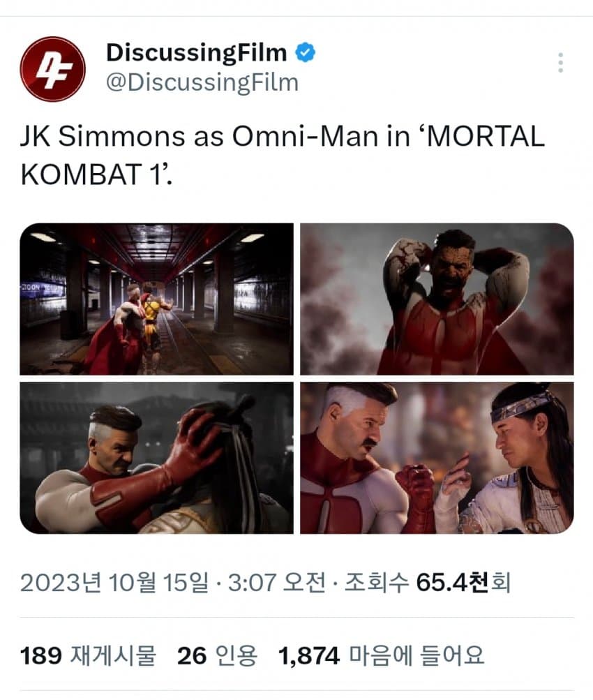Click the 조회수 label
Viewport: 593px width, 700px height.
376,583
